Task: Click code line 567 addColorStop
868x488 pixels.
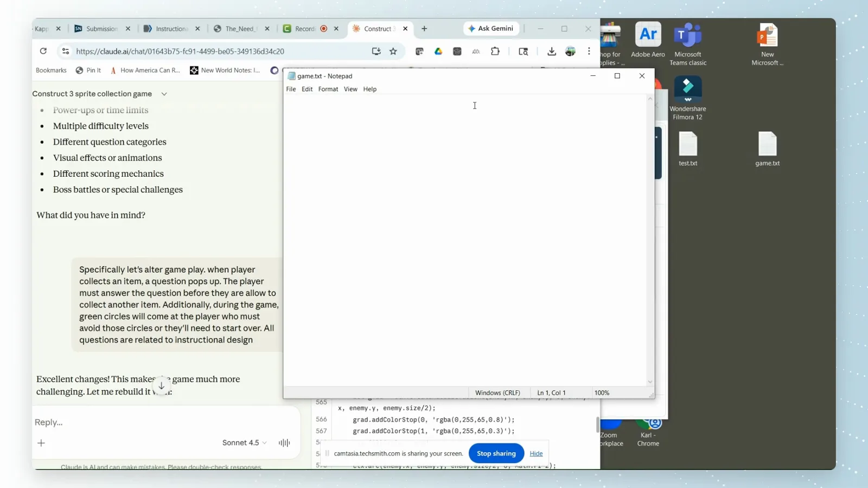Action: 433,431
